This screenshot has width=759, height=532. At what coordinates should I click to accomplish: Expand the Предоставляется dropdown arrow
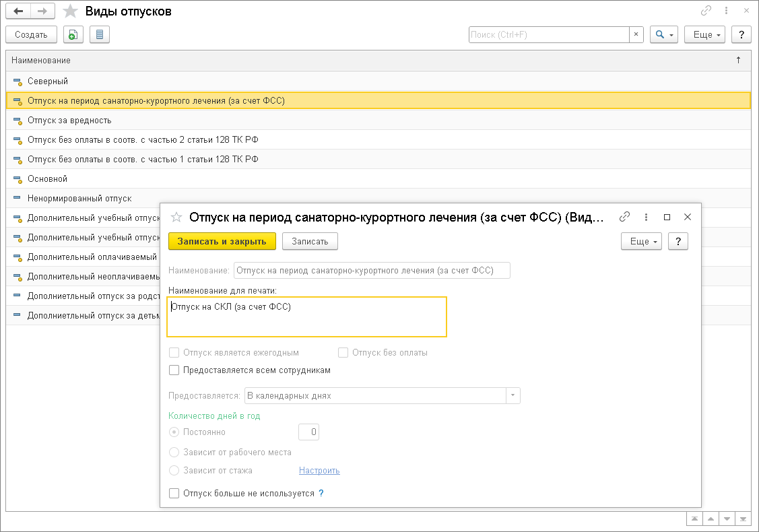(x=513, y=395)
